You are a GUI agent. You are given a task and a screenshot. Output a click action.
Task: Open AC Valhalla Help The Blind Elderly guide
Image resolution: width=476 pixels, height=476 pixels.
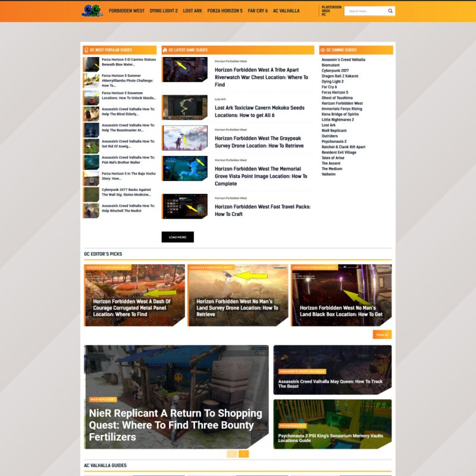(x=128, y=111)
